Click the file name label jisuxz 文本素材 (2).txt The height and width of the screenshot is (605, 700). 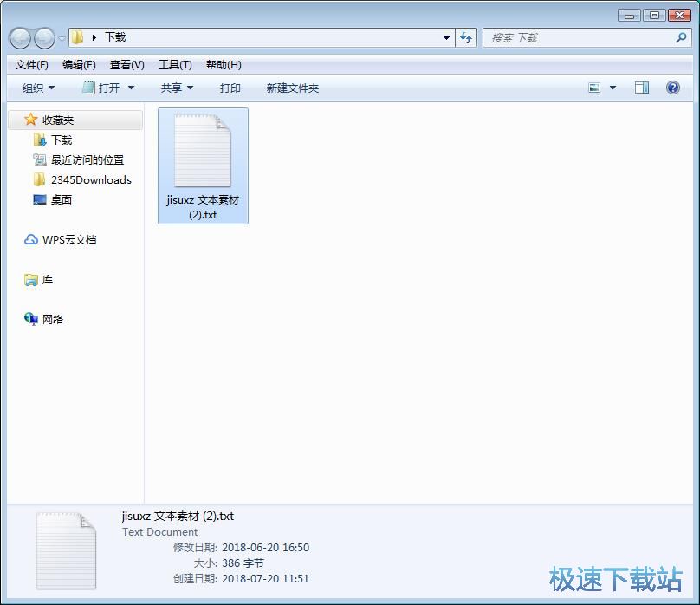tap(203, 207)
